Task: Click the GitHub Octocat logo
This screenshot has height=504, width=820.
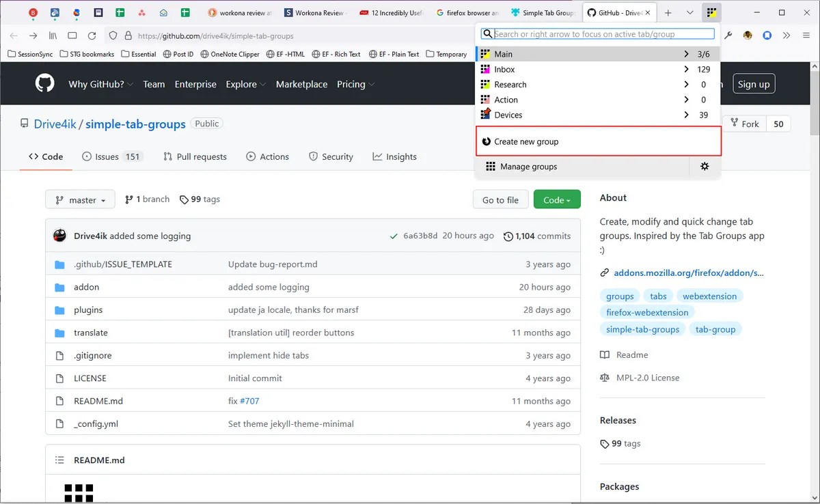Action: pos(44,83)
